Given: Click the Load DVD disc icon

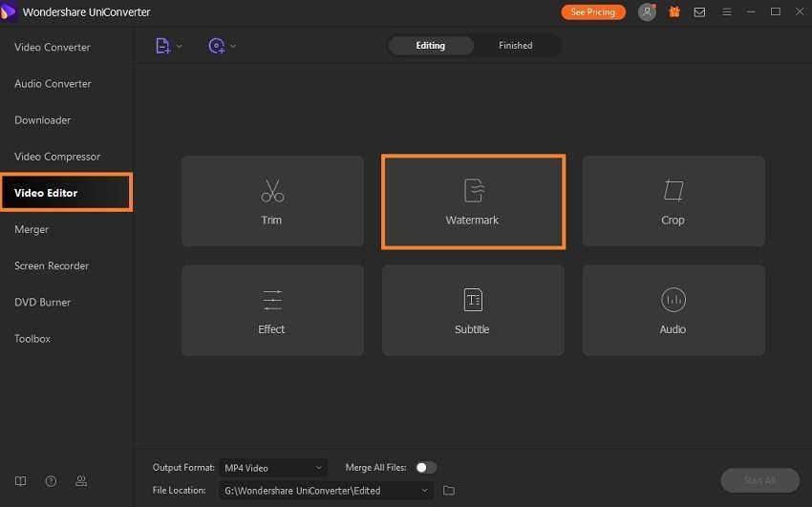Looking at the screenshot, I should (x=217, y=46).
